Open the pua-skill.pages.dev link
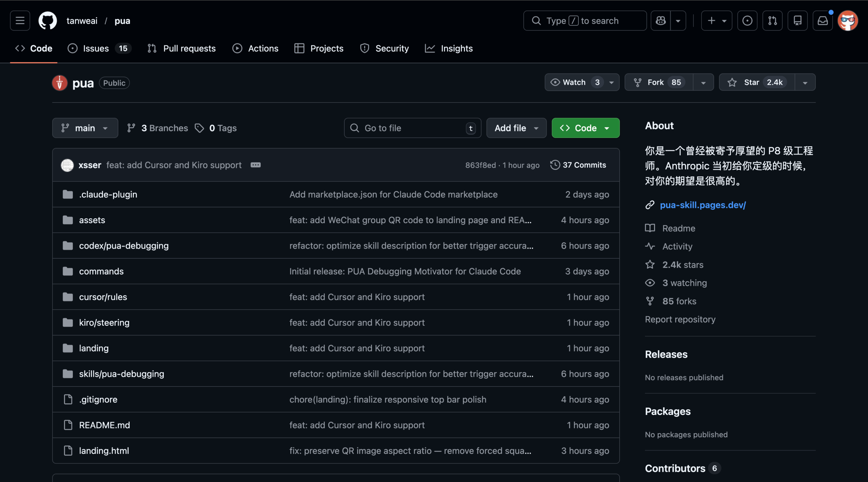 click(703, 205)
